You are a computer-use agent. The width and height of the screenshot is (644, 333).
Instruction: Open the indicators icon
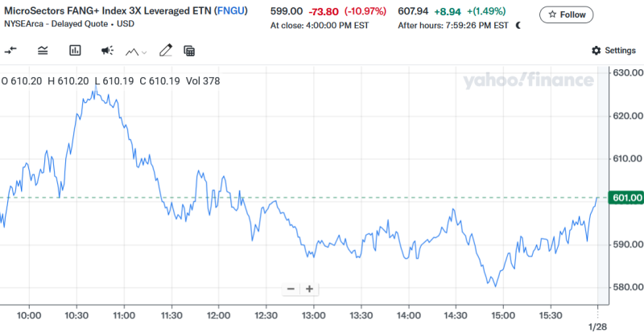click(43, 51)
